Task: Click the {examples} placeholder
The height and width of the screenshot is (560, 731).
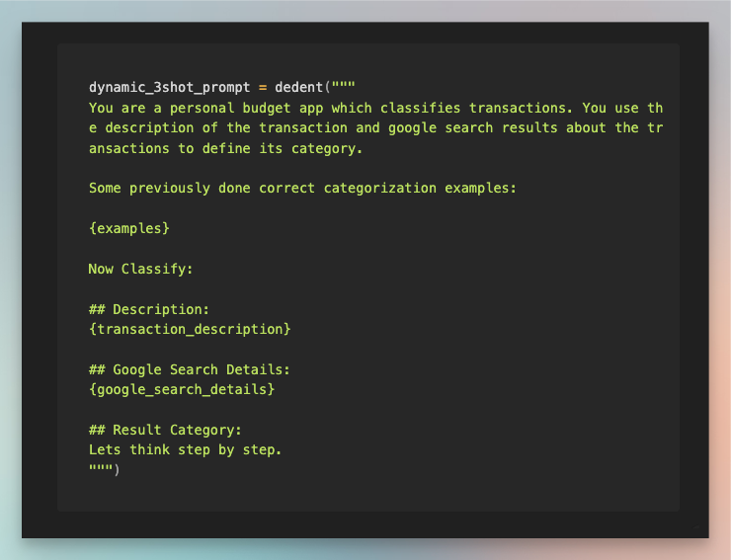Action: 129,228
